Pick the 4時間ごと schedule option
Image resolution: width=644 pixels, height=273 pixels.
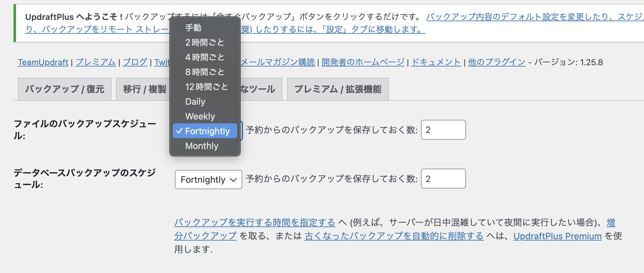(204, 57)
